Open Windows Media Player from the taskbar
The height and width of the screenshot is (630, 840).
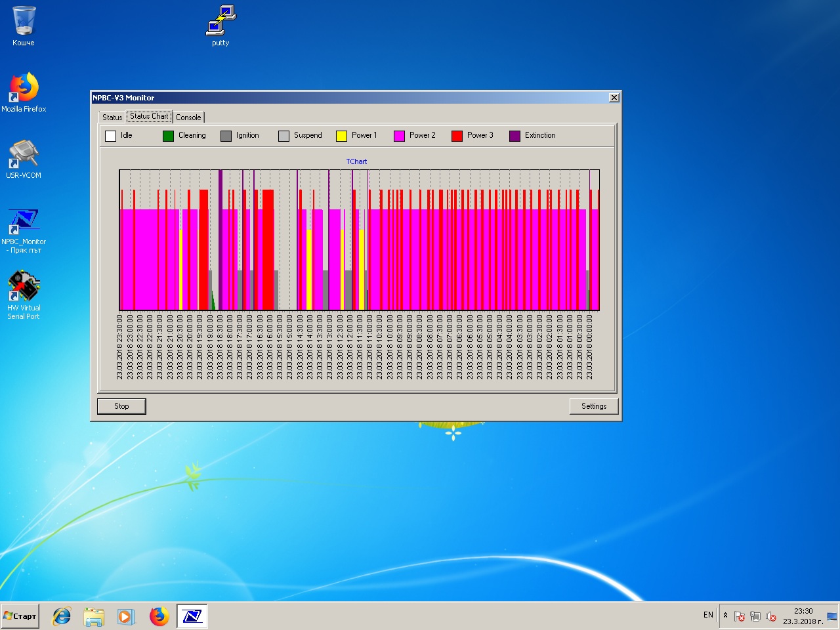pos(125,616)
